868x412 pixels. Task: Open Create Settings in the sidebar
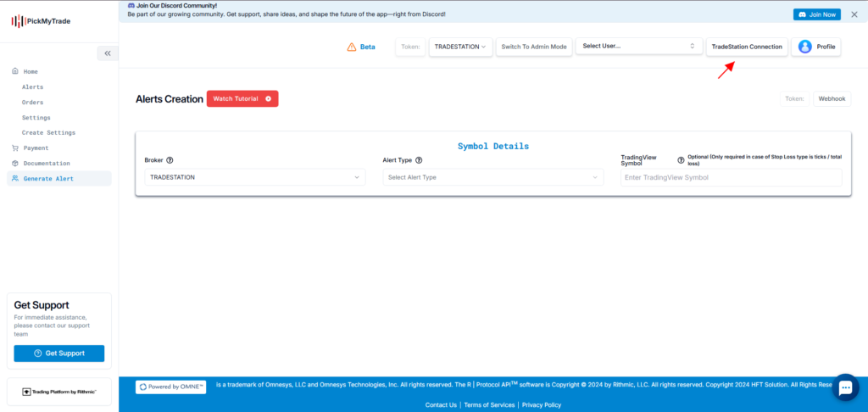tap(48, 133)
